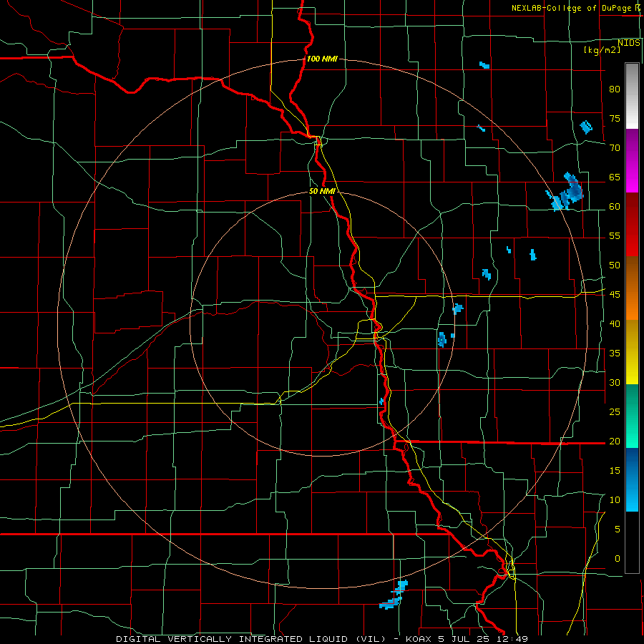Pick the blue segment of the color bar

point(632,479)
